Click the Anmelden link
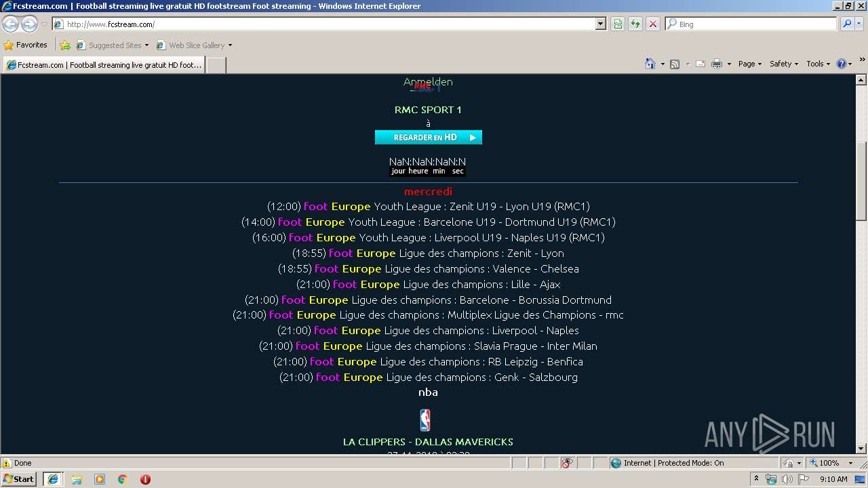Image resolution: width=868 pixels, height=488 pixels. click(x=428, y=82)
